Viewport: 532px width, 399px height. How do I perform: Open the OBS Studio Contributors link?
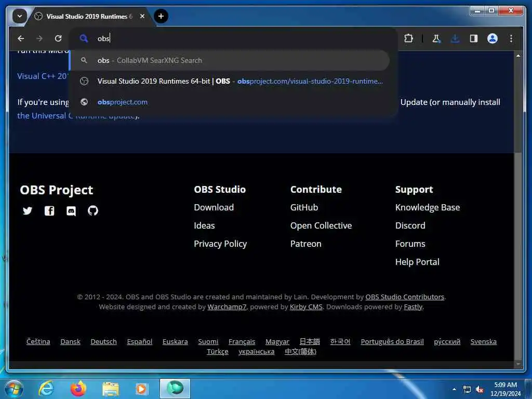point(405,297)
